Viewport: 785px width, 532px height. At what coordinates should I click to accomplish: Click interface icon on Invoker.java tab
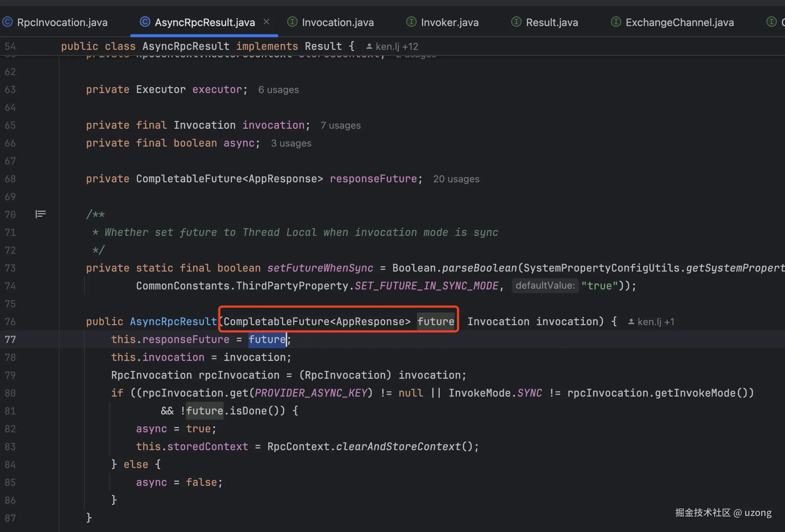click(x=411, y=22)
